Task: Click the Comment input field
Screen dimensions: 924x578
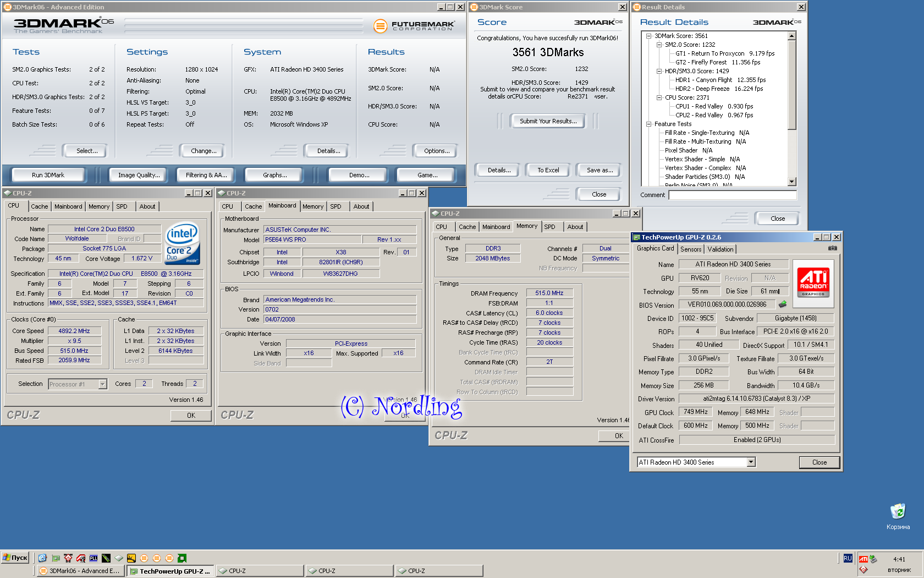Action: click(733, 195)
